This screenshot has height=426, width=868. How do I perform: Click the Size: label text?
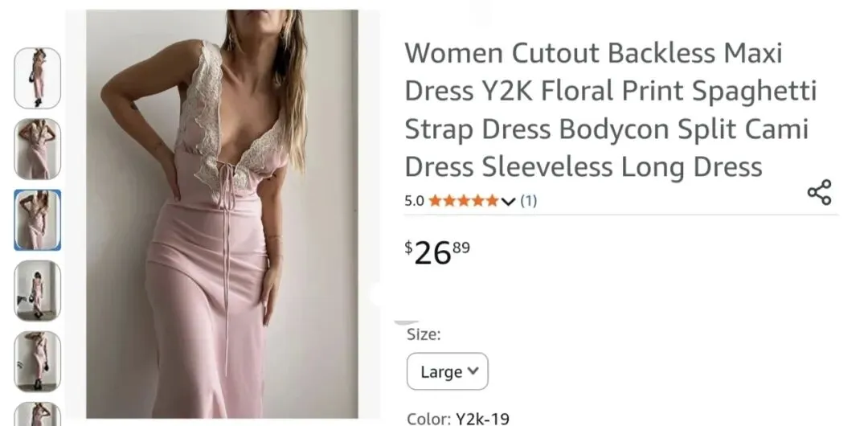[424, 334]
